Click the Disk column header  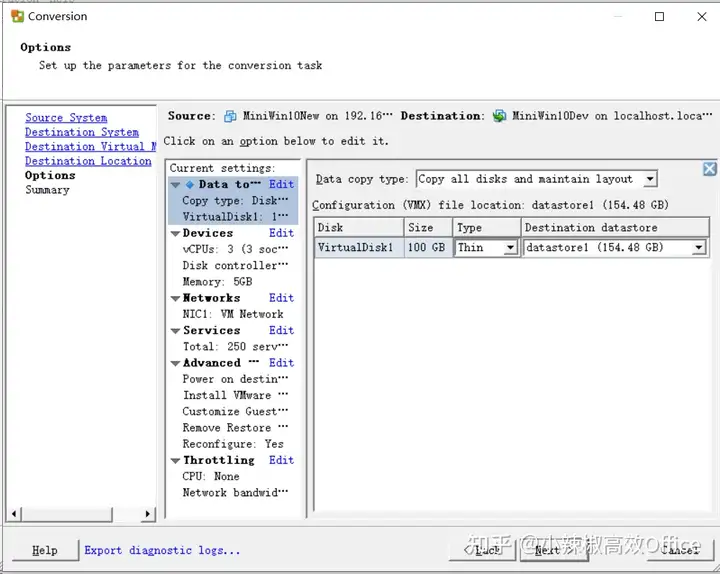[x=359, y=228]
